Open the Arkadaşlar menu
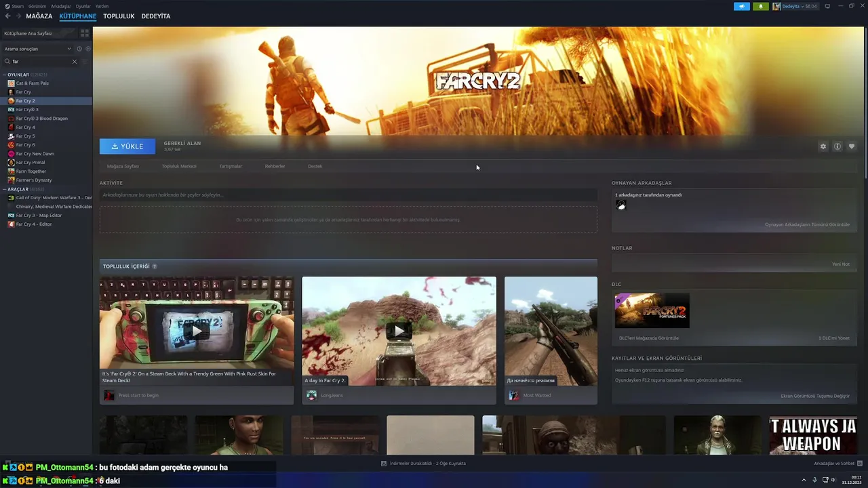 [61, 6]
